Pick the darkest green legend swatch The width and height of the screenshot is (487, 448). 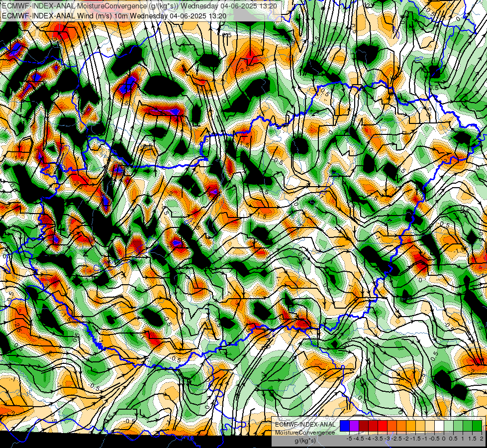tap(477, 426)
